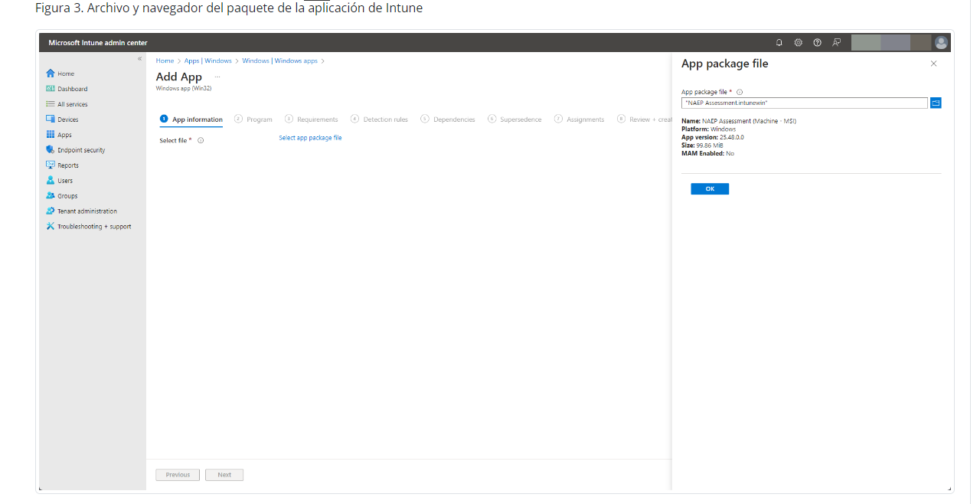Click the Home breadcrumb link

pyautogui.click(x=165, y=61)
